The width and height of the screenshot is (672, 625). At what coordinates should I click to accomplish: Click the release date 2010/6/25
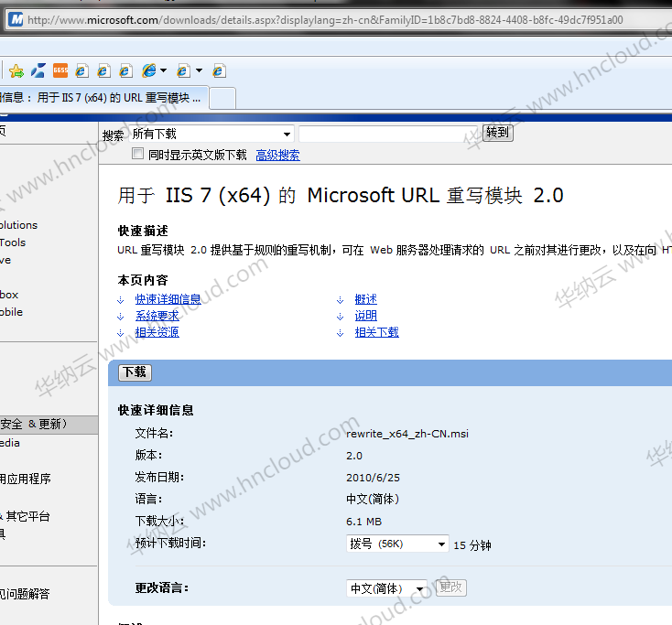click(373, 478)
